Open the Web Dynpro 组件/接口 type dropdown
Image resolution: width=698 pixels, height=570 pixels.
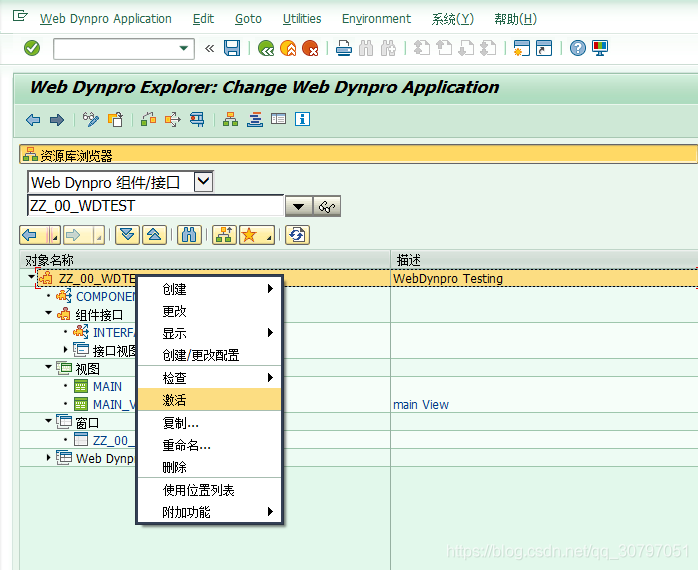[203, 181]
